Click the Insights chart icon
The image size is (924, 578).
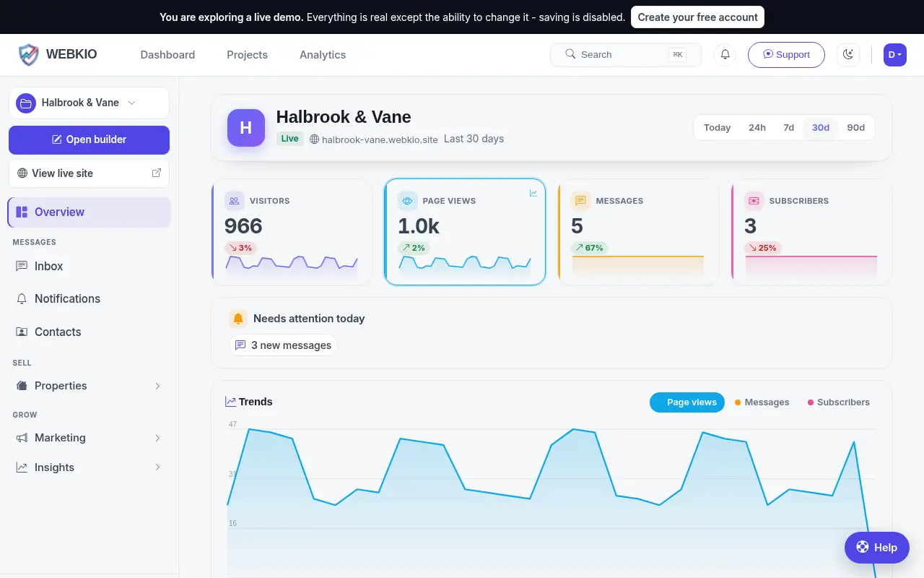pyautogui.click(x=22, y=467)
